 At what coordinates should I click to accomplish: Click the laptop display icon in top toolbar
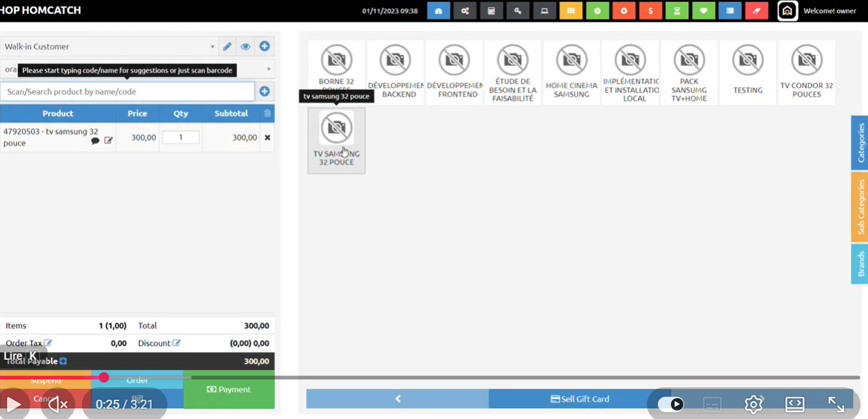click(x=544, y=11)
